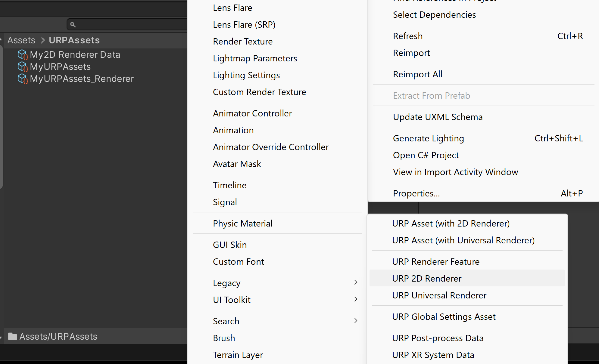Click the My2D Renderer Data asset icon
The image size is (599, 364).
23,54
